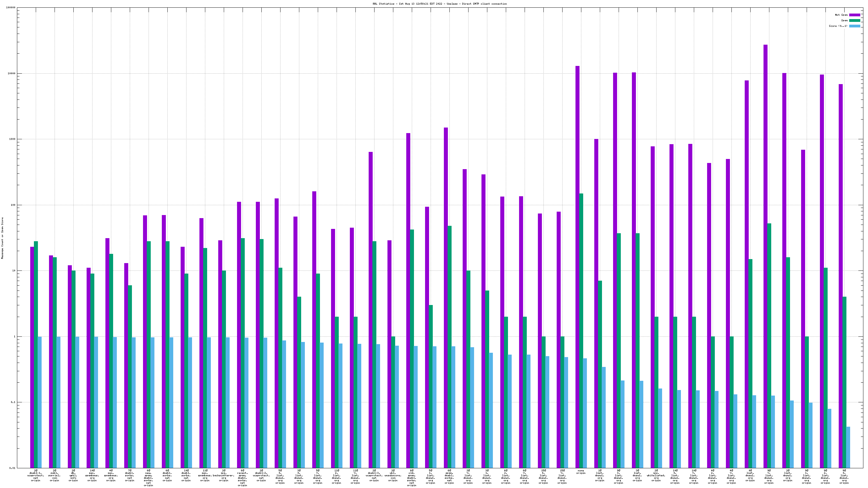Screen dimensions: 868x488
Task: Click the 'psbl.surriel.com origin' x-axis label
Action: (54, 475)
